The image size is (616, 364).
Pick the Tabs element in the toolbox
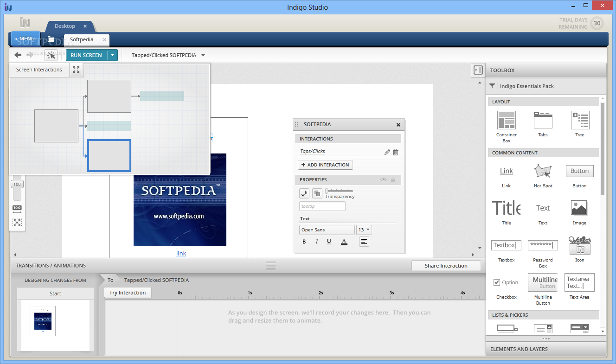point(543,124)
